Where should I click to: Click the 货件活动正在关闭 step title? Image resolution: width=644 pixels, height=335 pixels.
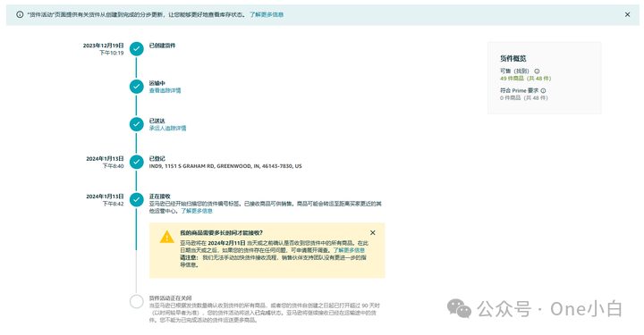[x=171, y=298]
